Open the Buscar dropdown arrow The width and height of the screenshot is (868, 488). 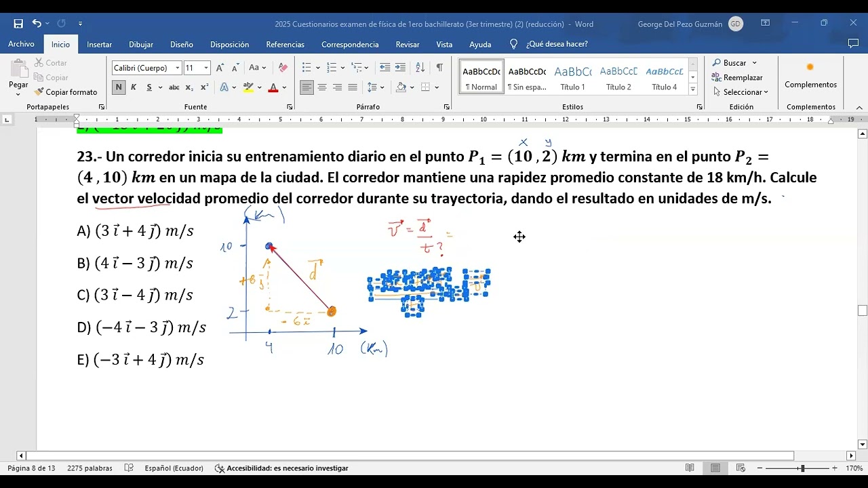[754, 63]
